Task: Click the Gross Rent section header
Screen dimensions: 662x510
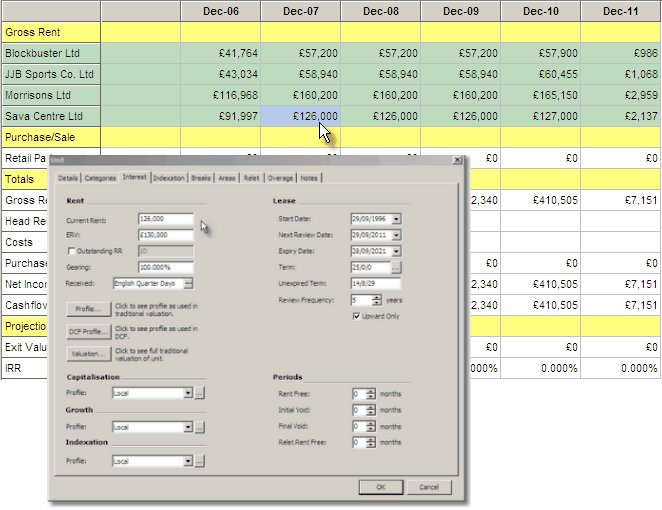Action: (51, 33)
